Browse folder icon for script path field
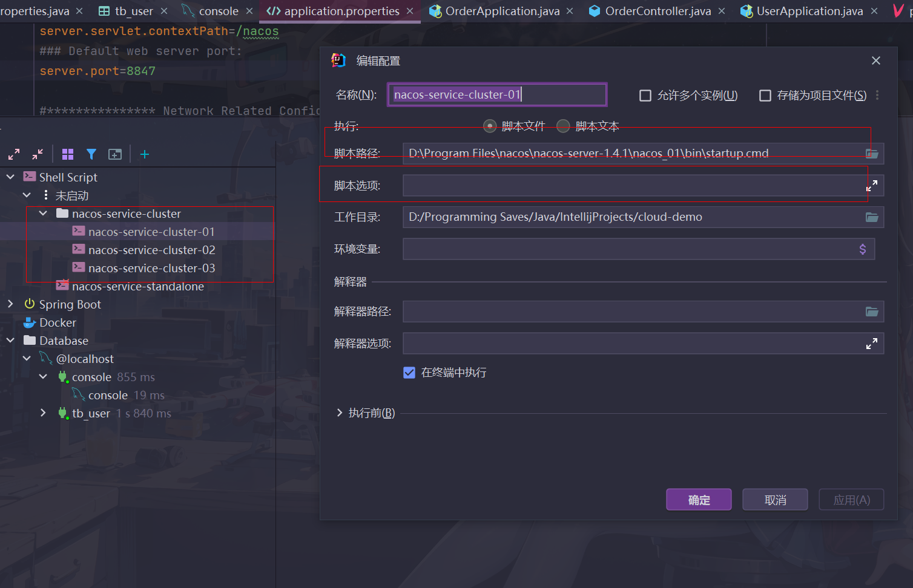The width and height of the screenshot is (913, 588). point(872,153)
